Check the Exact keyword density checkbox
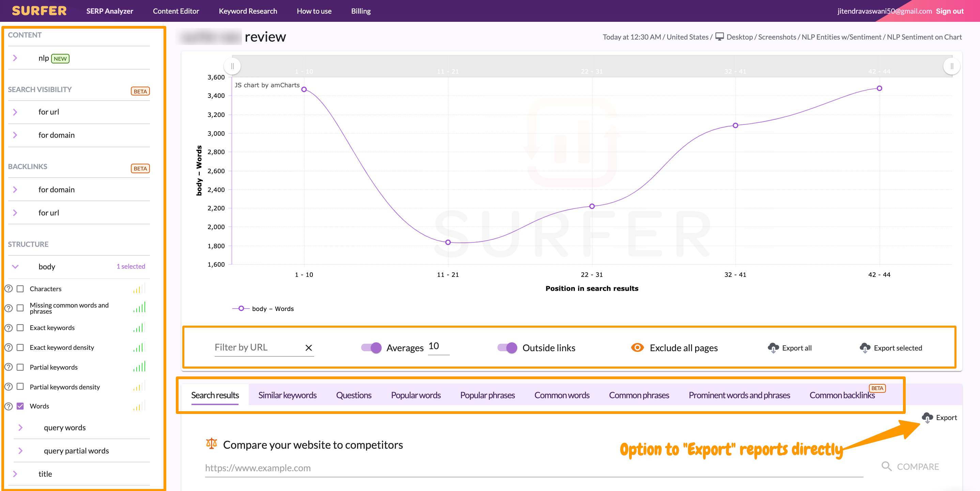 (x=20, y=347)
